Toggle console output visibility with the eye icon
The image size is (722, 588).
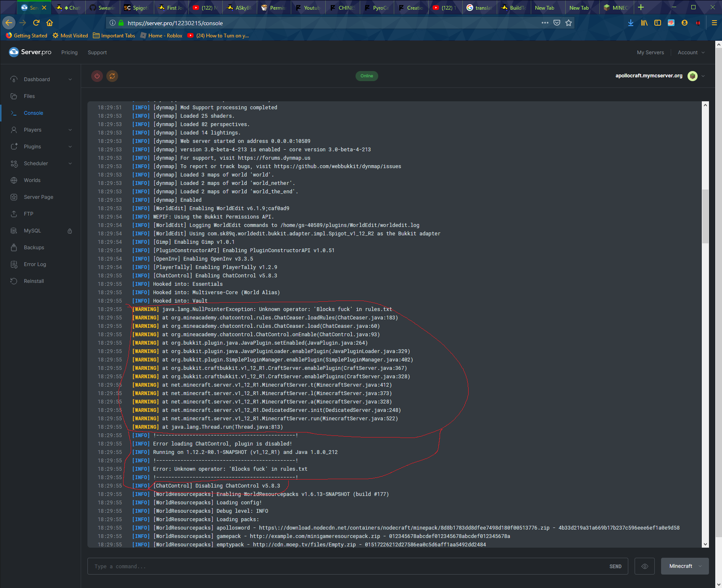[644, 566]
